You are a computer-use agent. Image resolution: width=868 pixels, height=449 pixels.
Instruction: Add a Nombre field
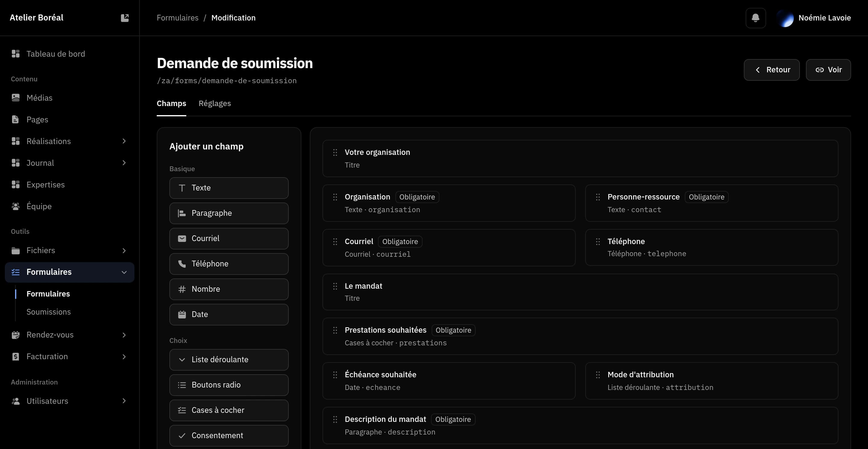click(229, 289)
